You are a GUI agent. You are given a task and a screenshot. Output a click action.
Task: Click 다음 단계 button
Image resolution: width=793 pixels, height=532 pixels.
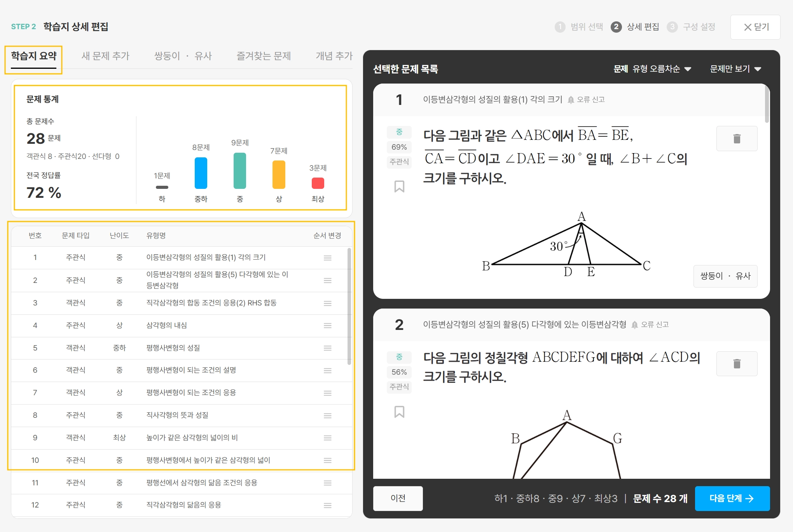732,498
